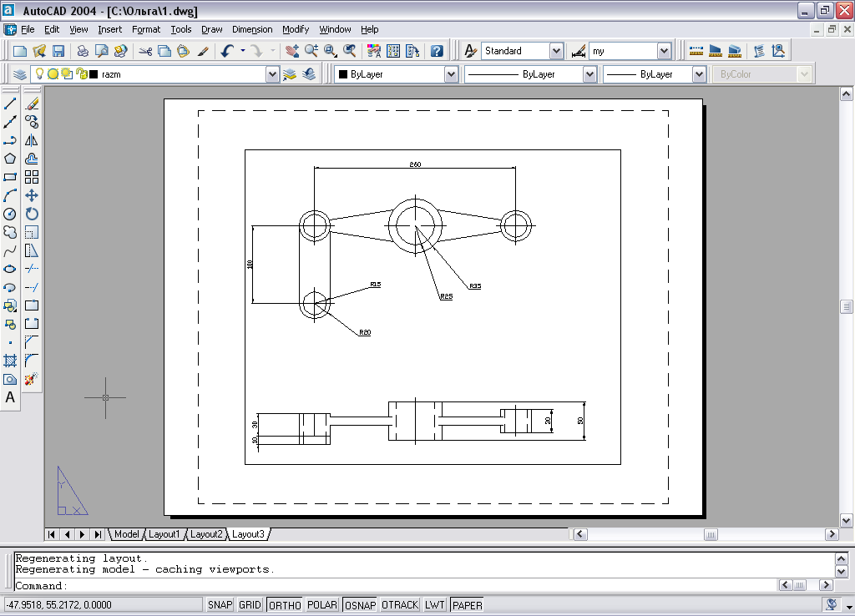Select the Extend tool

pyautogui.click(x=32, y=287)
